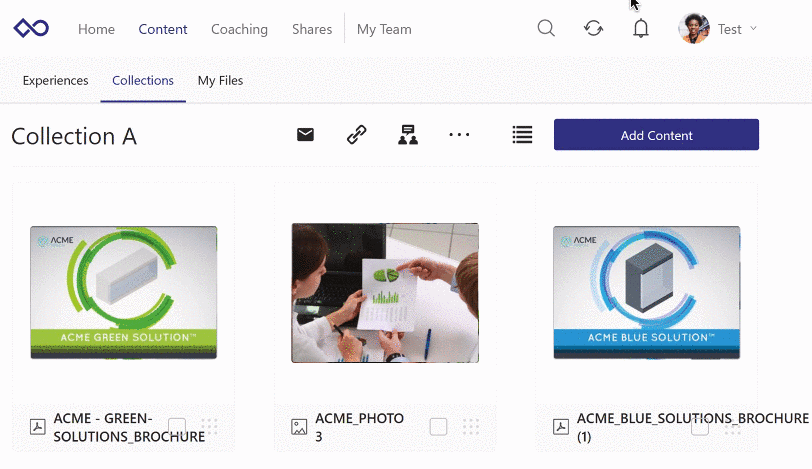812x469 pixels.
Task: Click image file icon beside ACME_PHOTO 3
Action: (299, 427)
